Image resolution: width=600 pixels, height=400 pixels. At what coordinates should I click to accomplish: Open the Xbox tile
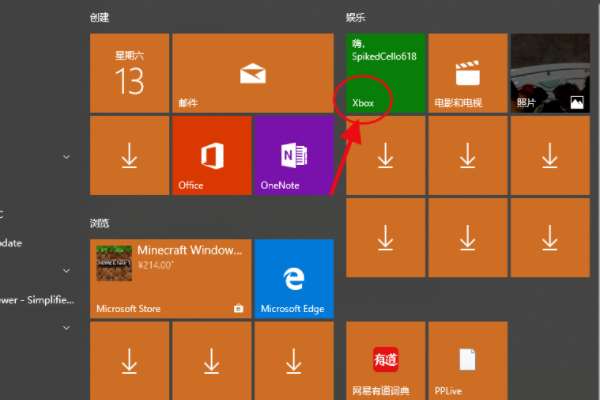click(x=385, y=73)
